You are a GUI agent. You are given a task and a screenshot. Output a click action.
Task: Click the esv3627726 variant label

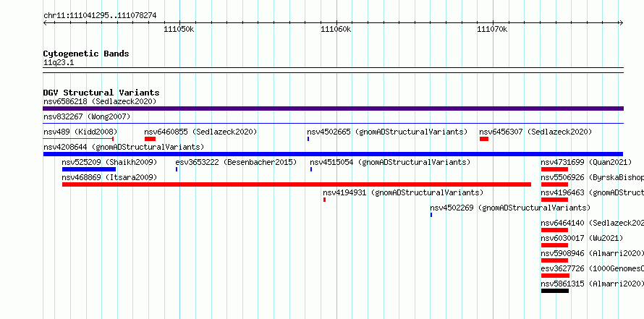point(592,268)
